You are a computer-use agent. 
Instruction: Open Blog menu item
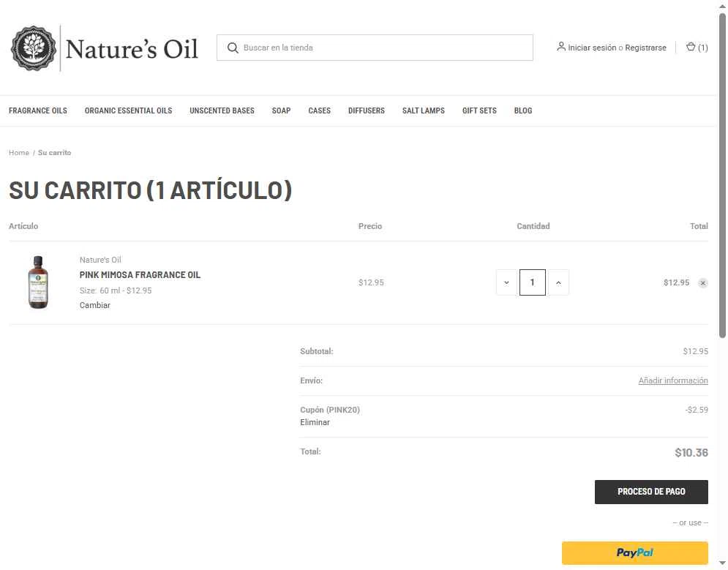523,110
